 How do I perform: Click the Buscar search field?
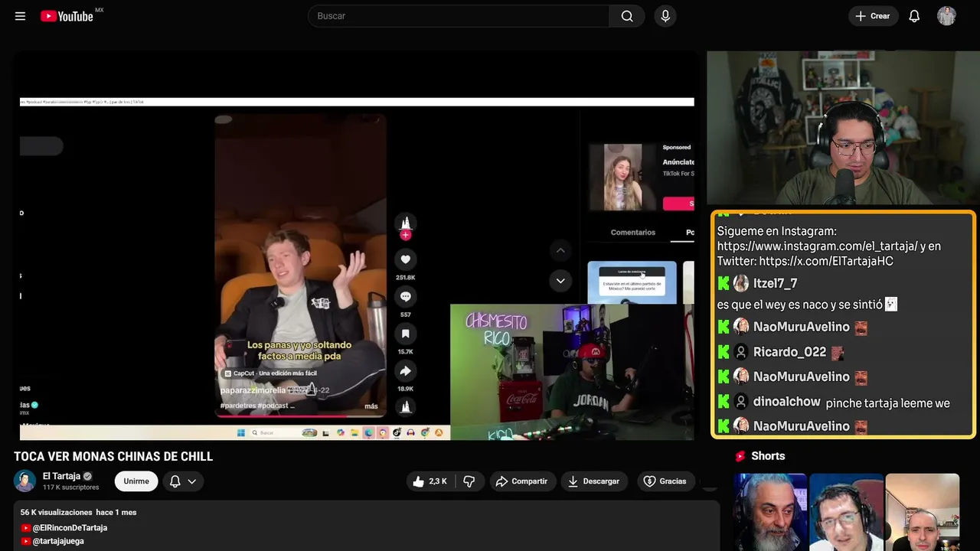click(x=459, y=16)
